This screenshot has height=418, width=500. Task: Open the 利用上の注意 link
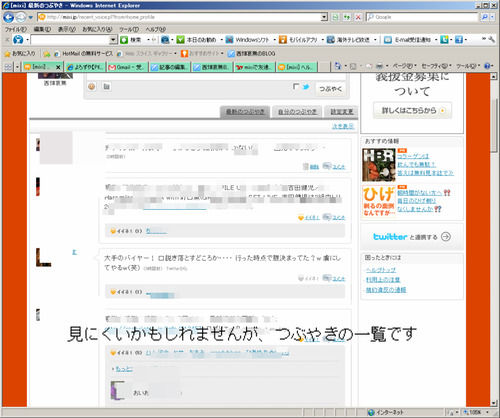(383, 280)
